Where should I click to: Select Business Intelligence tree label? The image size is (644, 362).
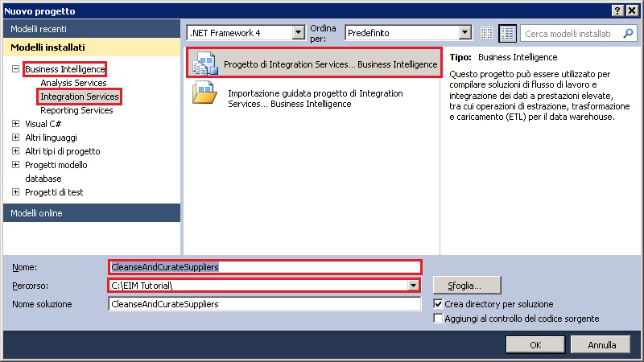[65, 69]
